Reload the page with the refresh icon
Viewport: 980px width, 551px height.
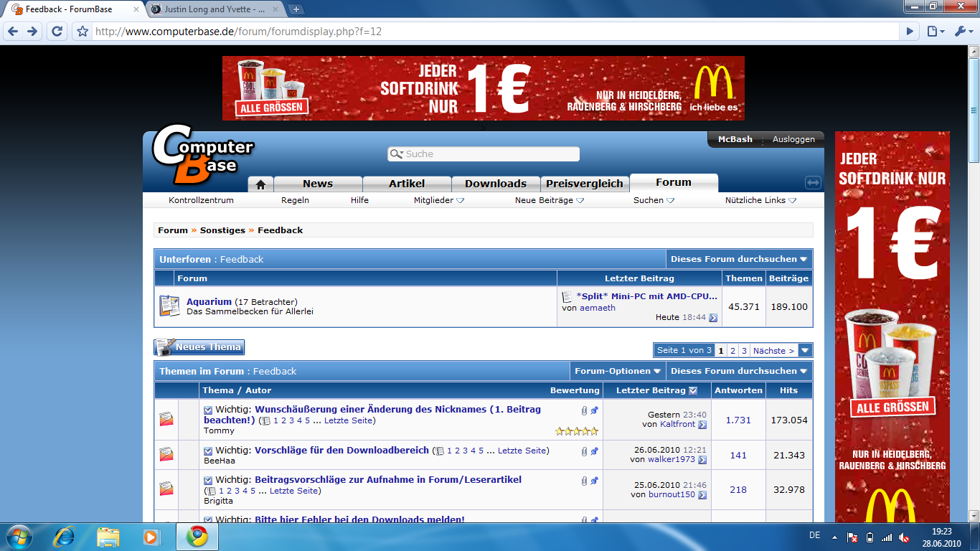(x=57, y=32)
